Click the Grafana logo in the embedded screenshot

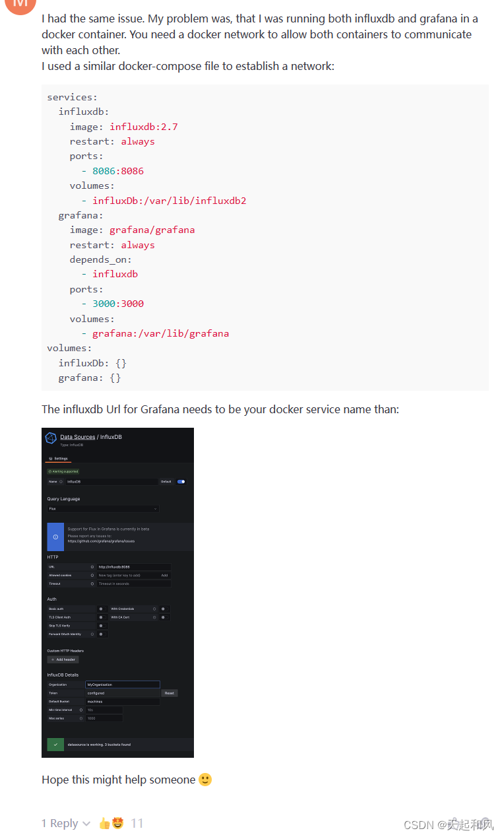[51, 438]
